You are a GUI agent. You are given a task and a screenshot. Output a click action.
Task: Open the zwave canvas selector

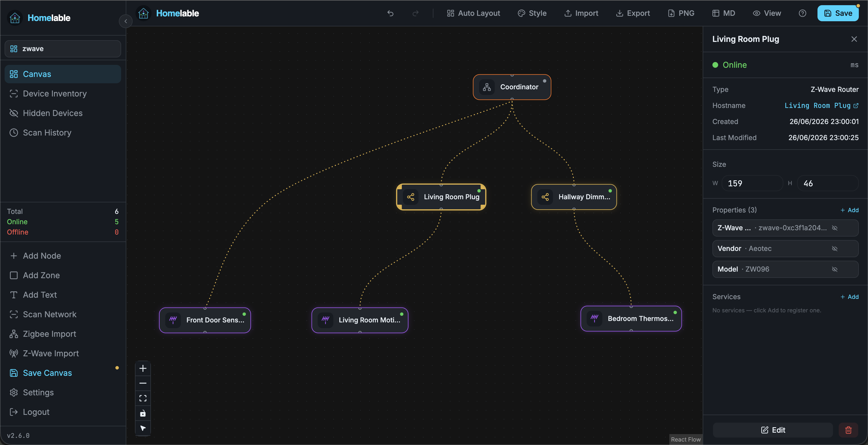click(63, 49)
